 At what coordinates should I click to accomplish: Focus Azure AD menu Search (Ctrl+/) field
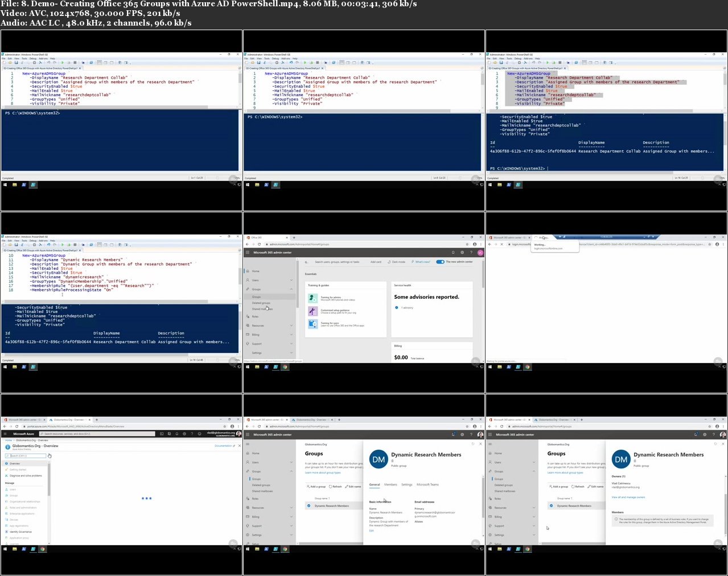[25, 455]
